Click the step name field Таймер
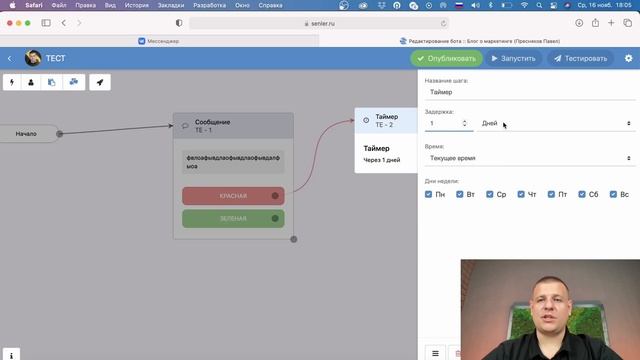The width and height of the screenshot is (640, 360). point(530,92)
